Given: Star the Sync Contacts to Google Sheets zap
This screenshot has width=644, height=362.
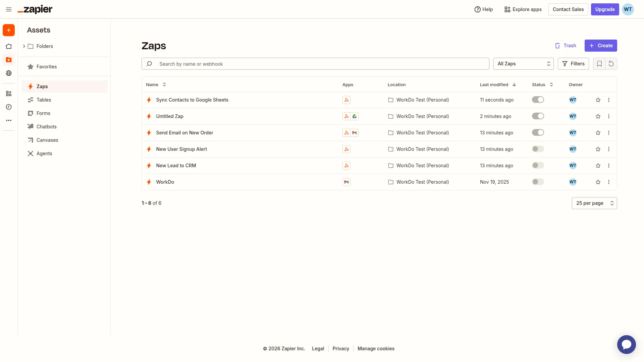Looking at the screenshot, I should click(x=598, y=100).
